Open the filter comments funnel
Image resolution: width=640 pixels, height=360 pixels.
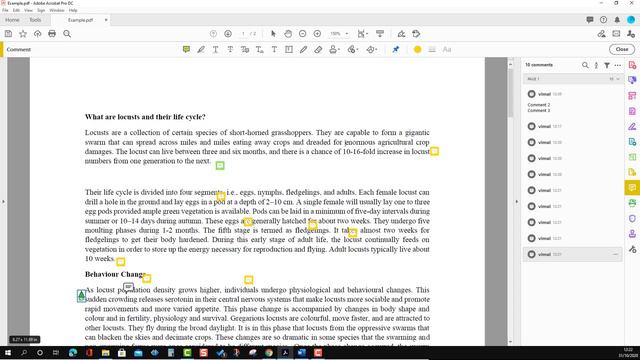[607, 65]
